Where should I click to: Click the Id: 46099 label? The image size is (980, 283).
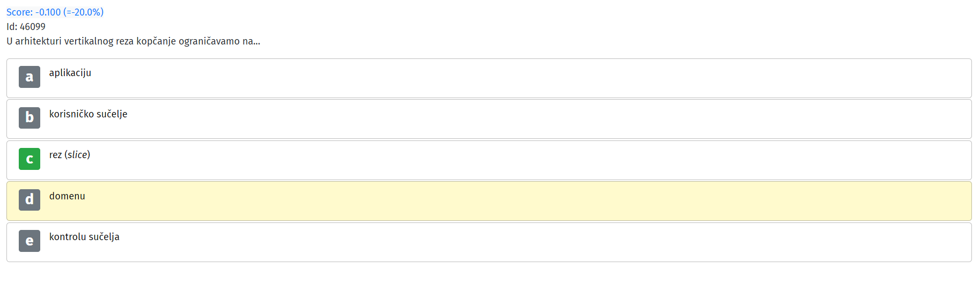tap(26, 26)
